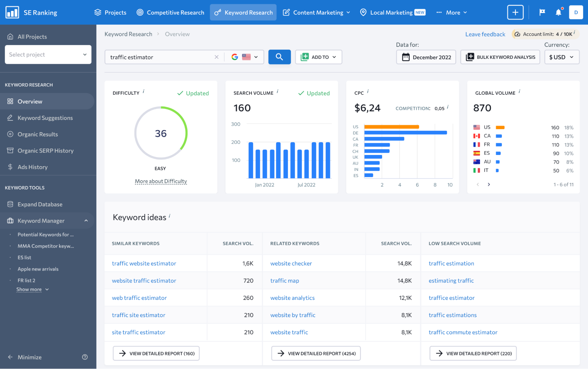Click the traffic website estimator link
This screenshot has width=588, height=369.
coord(144,263)
